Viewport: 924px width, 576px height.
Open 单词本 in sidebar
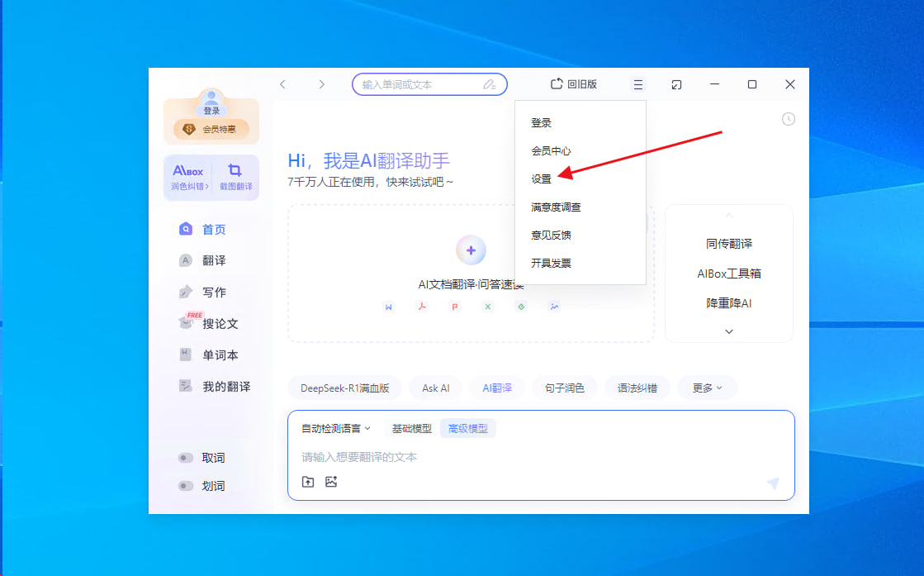[x=209, y=355]
